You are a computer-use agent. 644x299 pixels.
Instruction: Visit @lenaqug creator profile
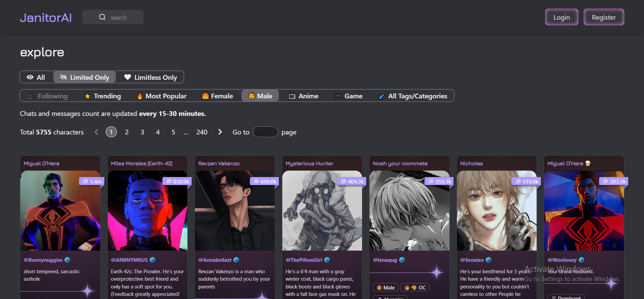click(x=385, y=260)
